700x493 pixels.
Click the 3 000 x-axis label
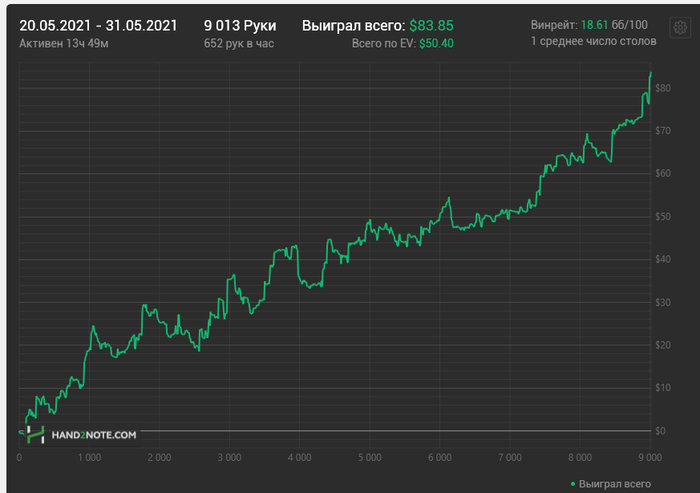coord(229,458)
